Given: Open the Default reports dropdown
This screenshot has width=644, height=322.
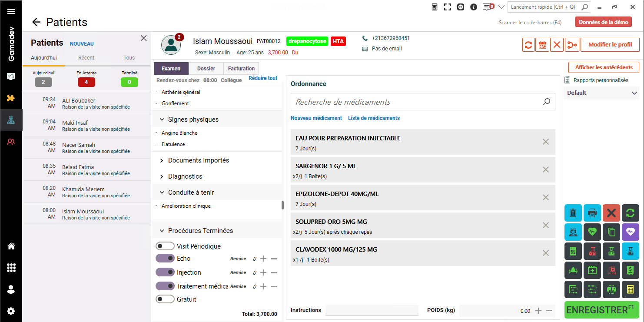Looking at the screenshot, I should 601,93.
